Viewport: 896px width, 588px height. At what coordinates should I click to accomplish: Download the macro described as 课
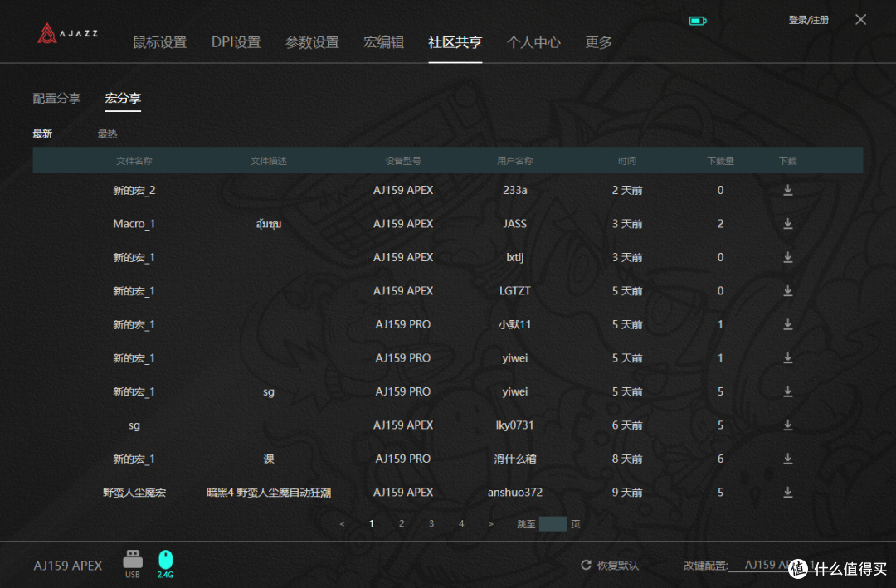[x=787, y=459]
